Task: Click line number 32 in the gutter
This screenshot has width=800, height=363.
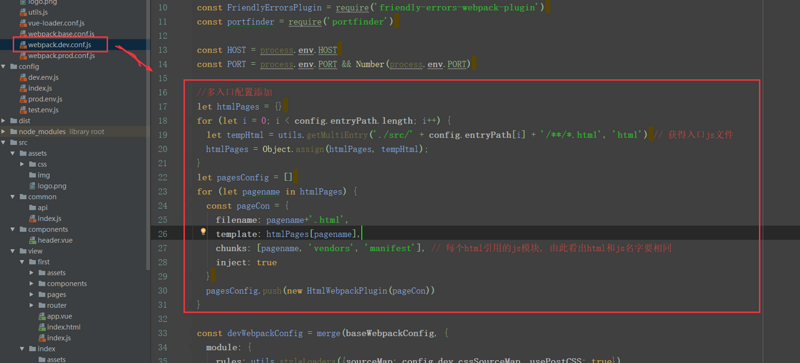Action: 162,319
